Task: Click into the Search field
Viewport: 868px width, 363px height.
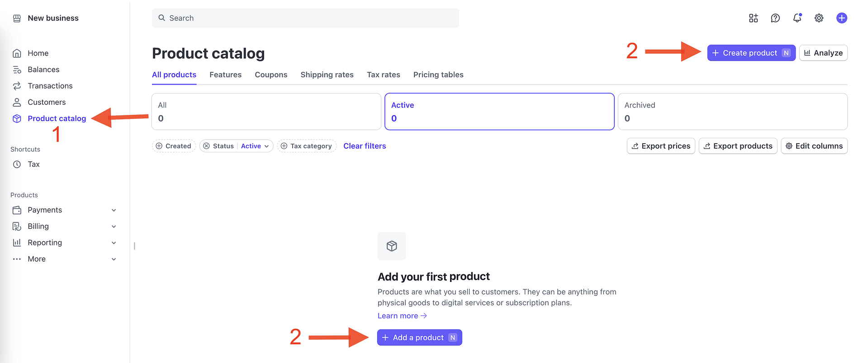Action: tap(305, 18)
